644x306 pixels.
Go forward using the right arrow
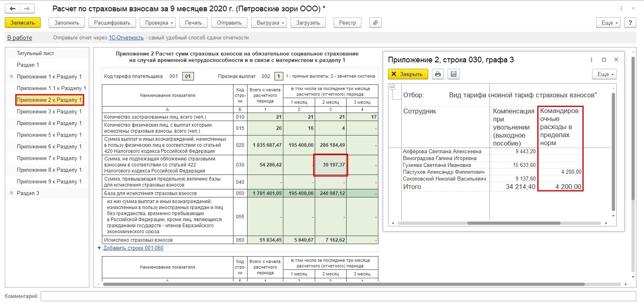pos(27,8)
